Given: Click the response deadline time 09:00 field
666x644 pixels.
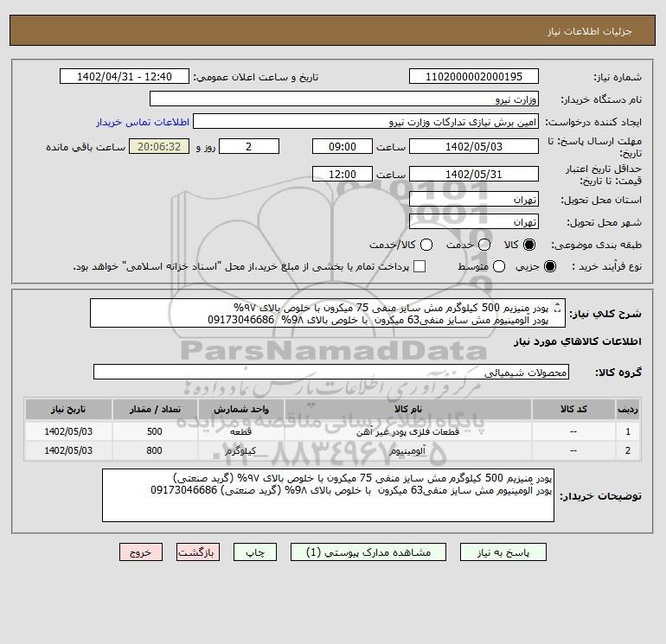Looking at the screenshot, I should 343,147.
